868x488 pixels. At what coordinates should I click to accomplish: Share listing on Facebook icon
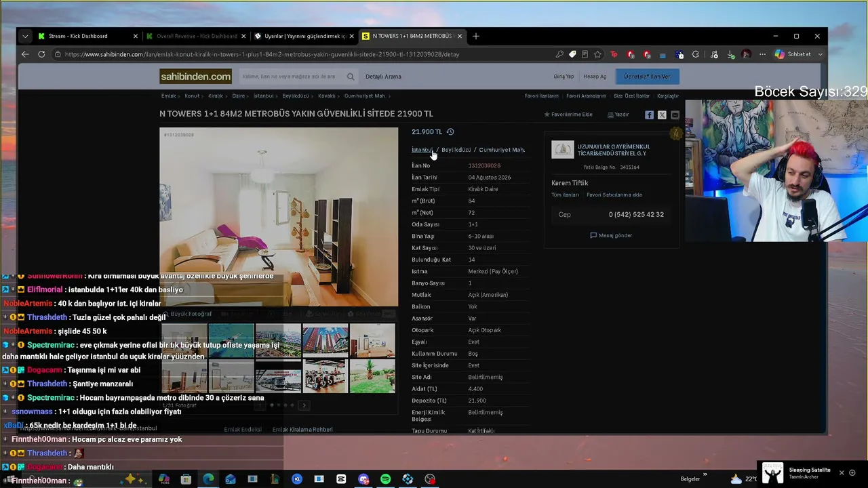point(649,115)
